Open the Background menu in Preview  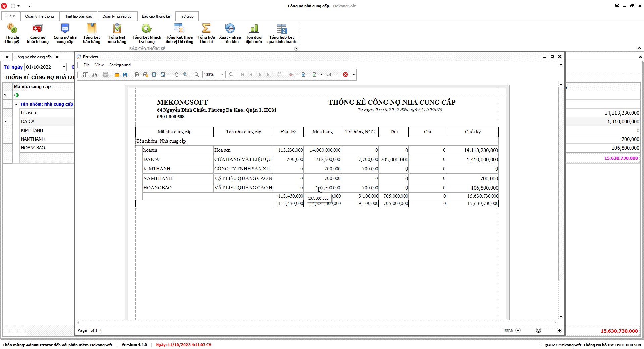coord(120,65)
